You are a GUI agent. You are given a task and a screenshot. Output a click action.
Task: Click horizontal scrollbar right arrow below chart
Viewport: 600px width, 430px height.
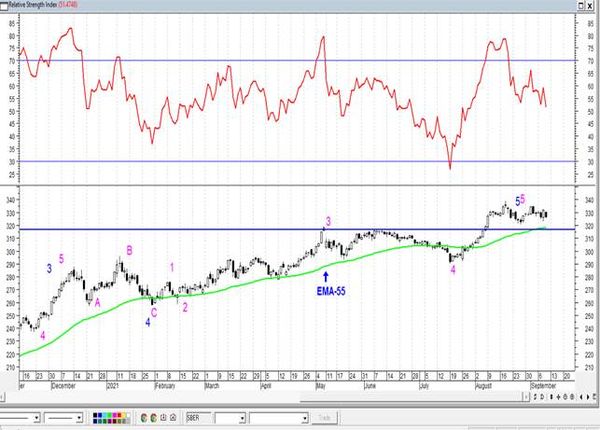[x=526, y=397]
